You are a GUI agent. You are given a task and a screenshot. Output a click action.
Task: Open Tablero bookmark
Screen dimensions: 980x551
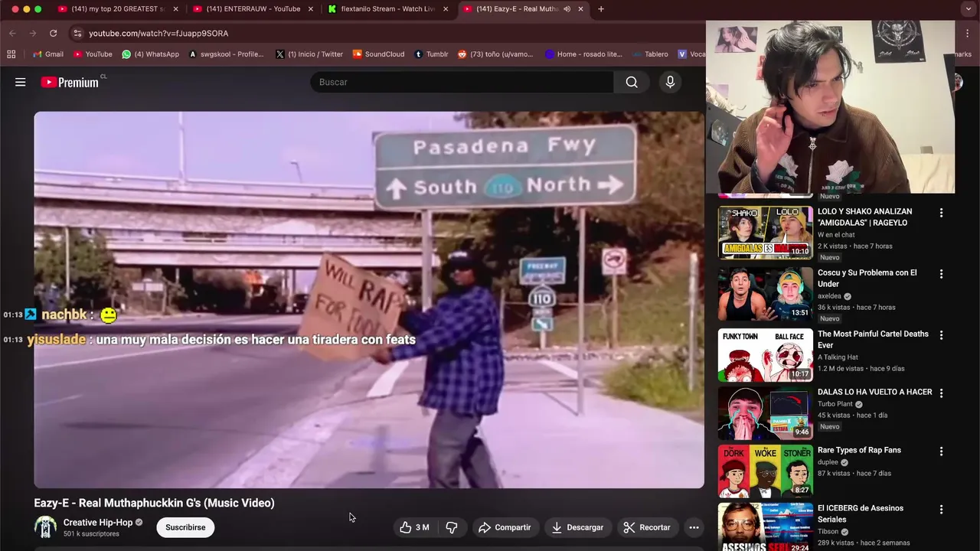tap(650, 54)
